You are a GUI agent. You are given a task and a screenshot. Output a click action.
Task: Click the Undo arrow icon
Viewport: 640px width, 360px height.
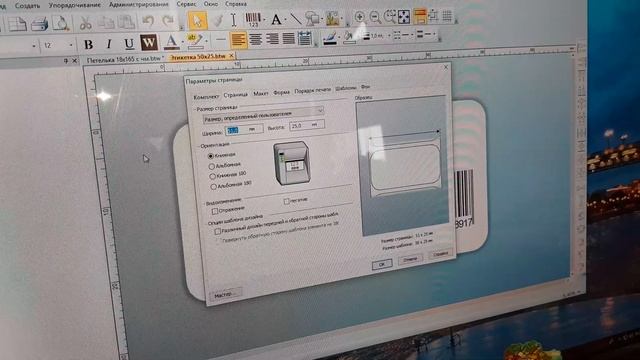coord(148,21)
